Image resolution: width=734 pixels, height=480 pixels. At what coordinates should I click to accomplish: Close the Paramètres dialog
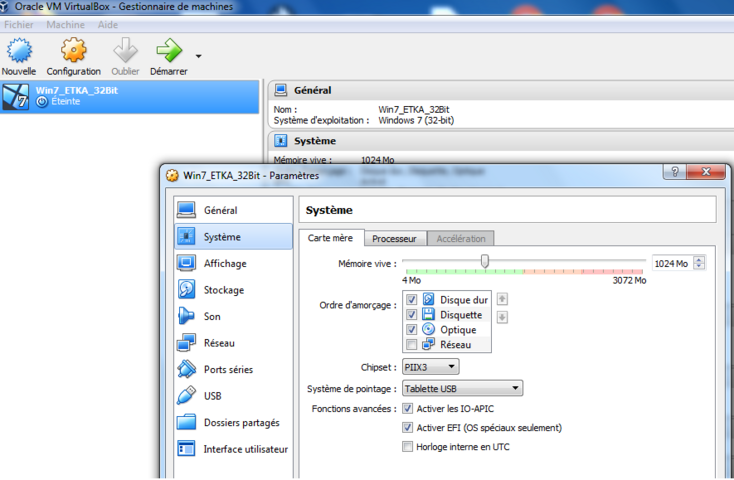(x=706, y=172)
